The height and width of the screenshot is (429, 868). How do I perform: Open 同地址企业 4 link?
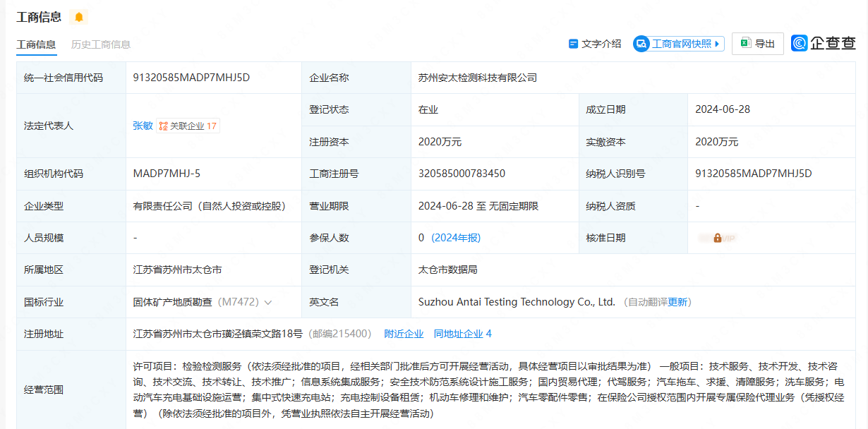[462, 334]
